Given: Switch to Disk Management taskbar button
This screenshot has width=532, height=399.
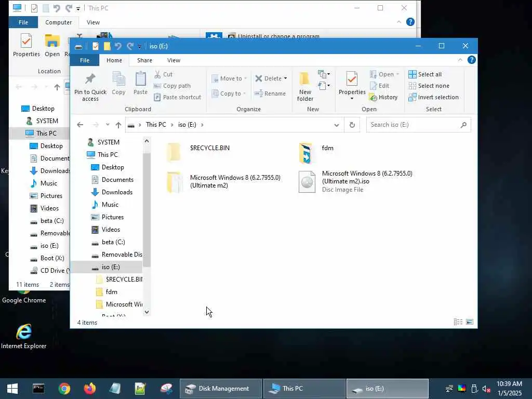Looking at the screenshot, I should (220, 389).
